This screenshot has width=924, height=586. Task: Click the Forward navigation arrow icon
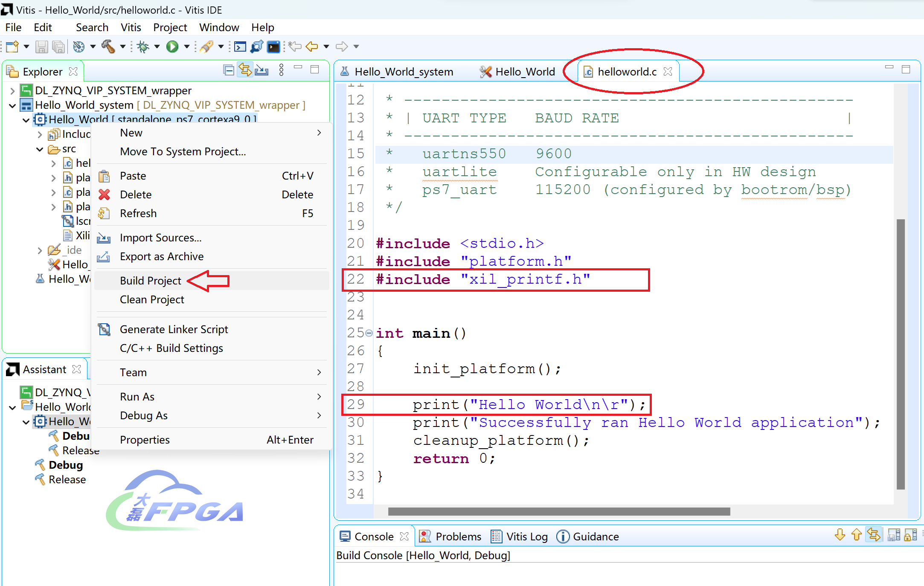click(x=341, y=46)
